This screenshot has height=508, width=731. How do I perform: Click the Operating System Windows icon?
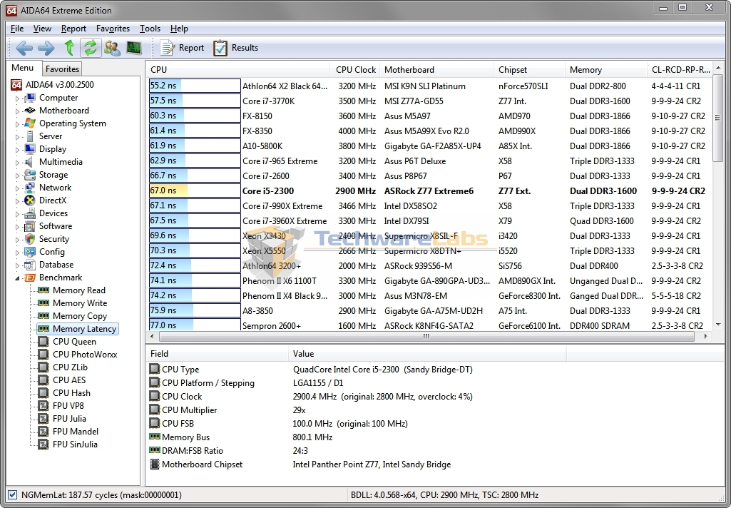pos(30,124)
